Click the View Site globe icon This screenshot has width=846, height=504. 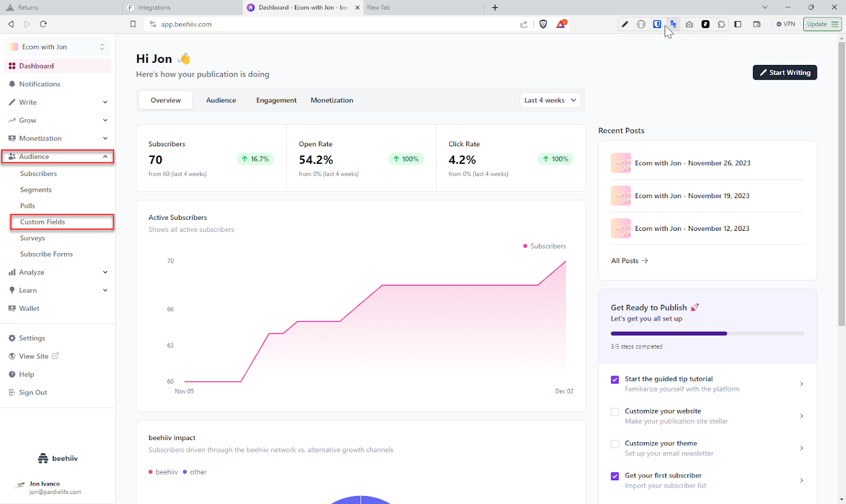pos(12,356)
